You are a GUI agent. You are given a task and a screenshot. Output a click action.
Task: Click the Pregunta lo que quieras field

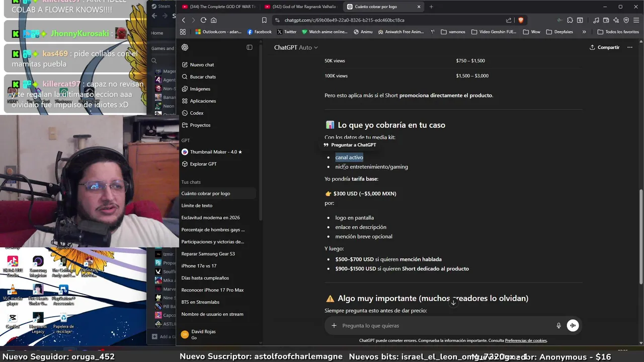(x=446, y=326)
